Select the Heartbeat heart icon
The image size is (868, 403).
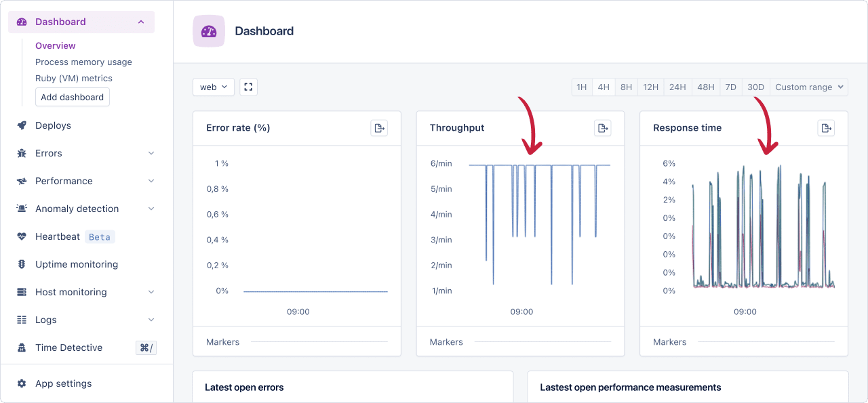click(21, 236)
